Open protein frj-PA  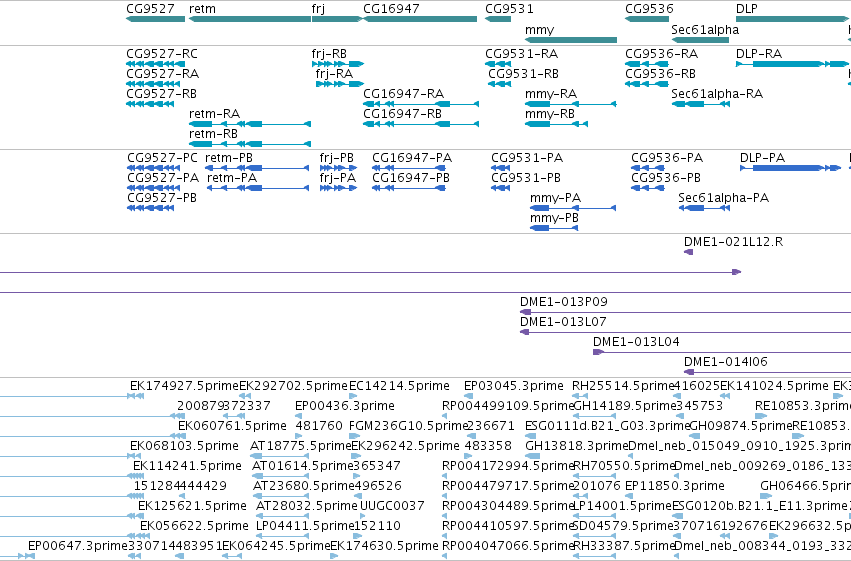click(x=339, y=188)
